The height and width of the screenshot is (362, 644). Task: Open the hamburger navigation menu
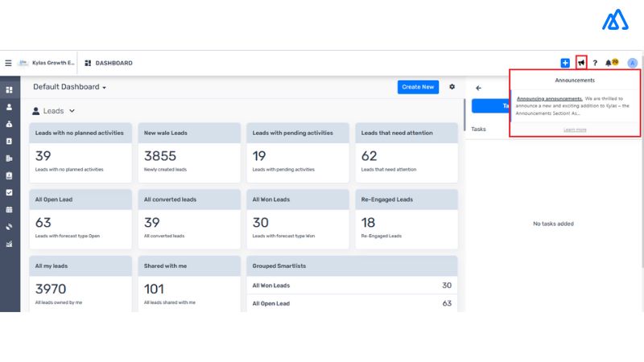(8, 63)
